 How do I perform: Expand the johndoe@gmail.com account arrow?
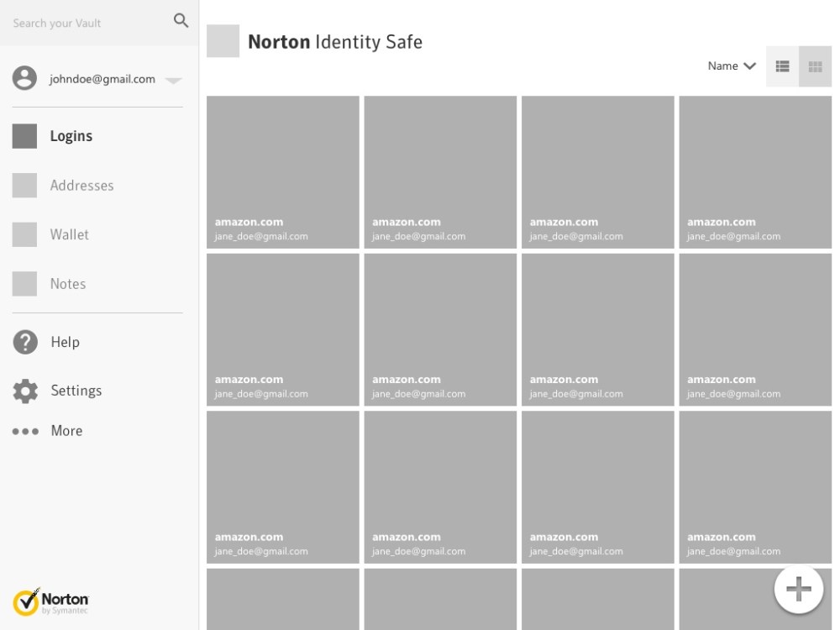[x=173, y=81]
